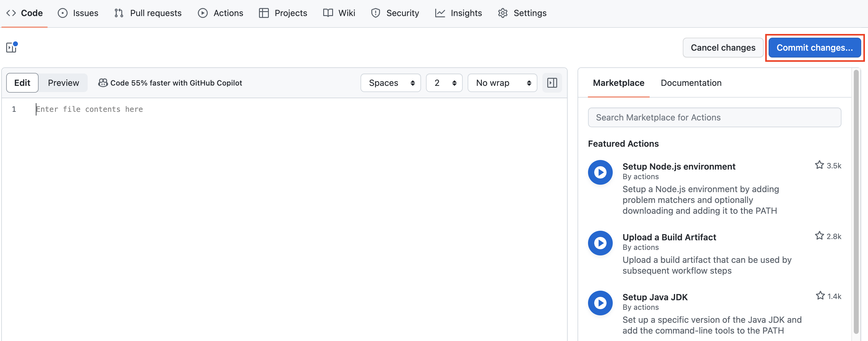
Task: Switch to Edit mode
Action: (x=22, y=83)
